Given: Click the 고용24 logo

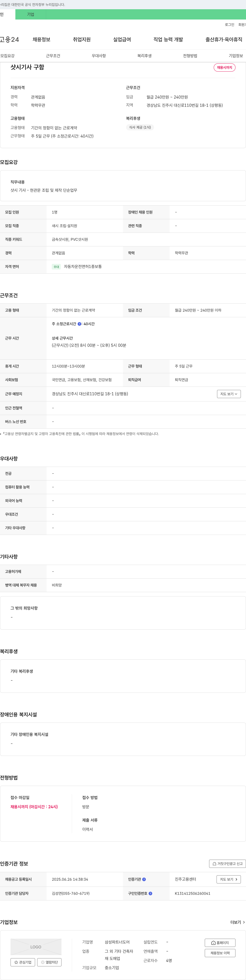Looking at the screenshot, I should pyautogui.click(x=9, y=40).
